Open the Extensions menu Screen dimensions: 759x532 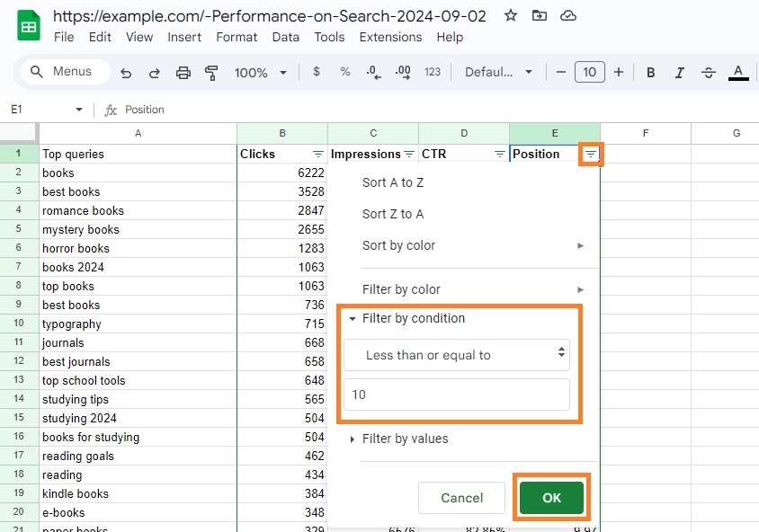pyautogui.click(x=390, y=37)
